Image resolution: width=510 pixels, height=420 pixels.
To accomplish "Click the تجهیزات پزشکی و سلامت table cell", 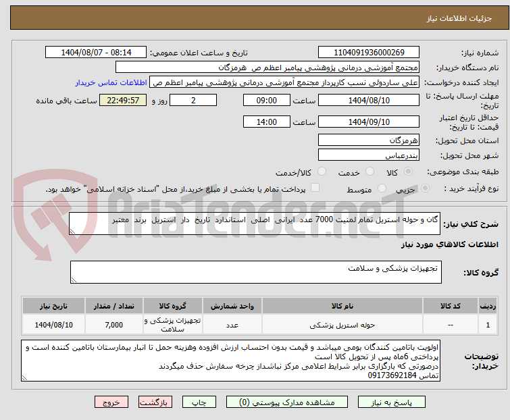I will click(173, 325).
